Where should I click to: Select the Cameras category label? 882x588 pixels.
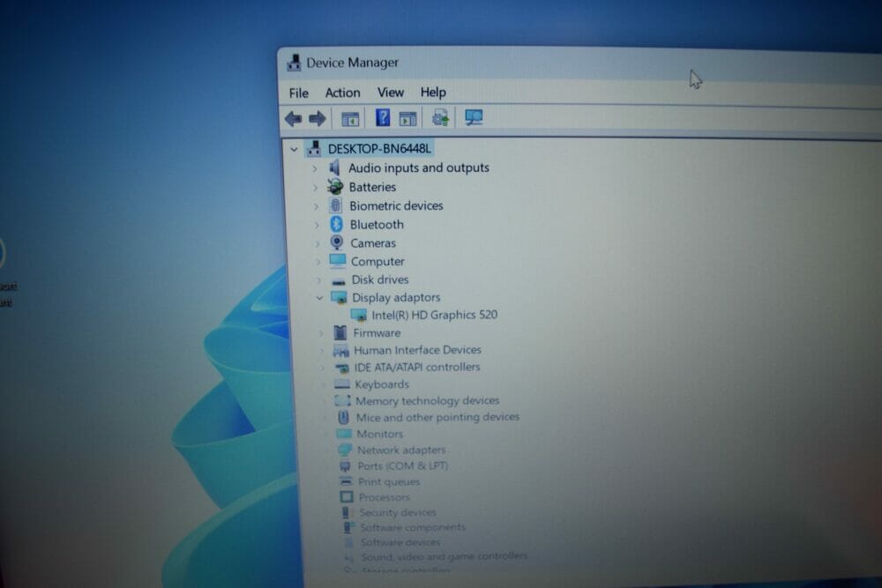pos(373,243)
